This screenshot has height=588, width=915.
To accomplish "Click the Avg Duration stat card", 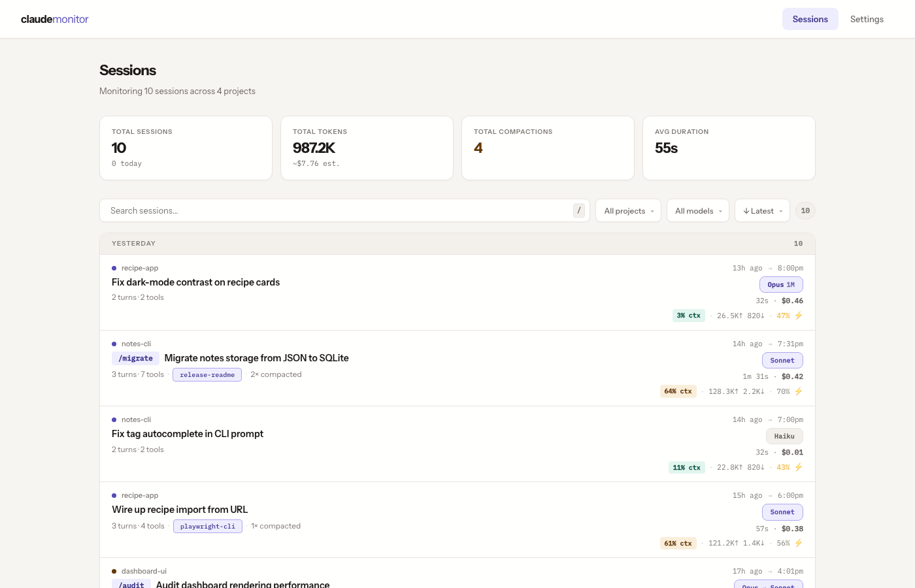I will click(729, 148).
